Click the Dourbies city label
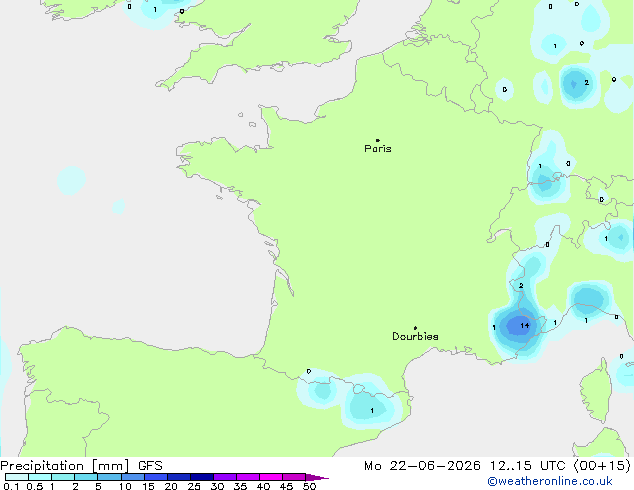 click(x=415, y=336)
